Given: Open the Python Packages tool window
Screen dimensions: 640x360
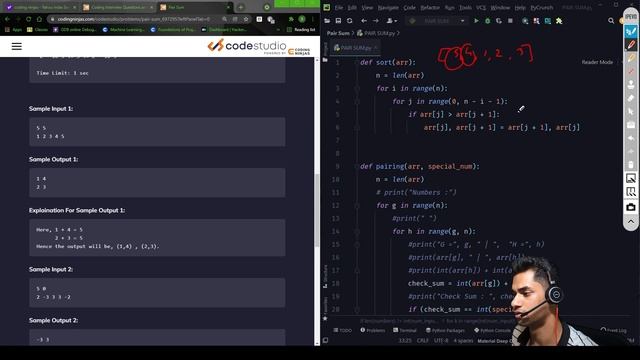Looking at the screenshot, I should coord(445,331).
